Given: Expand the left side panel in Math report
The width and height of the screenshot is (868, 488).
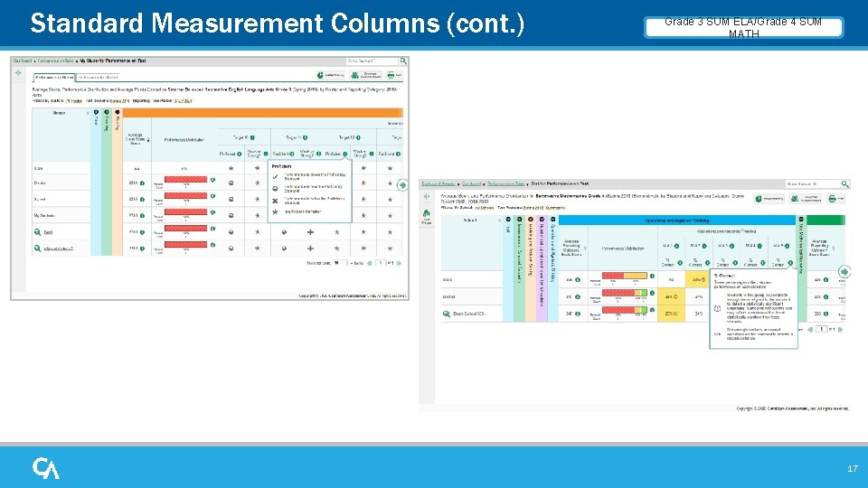Looking at the screenshot, I should pos(426,196).
